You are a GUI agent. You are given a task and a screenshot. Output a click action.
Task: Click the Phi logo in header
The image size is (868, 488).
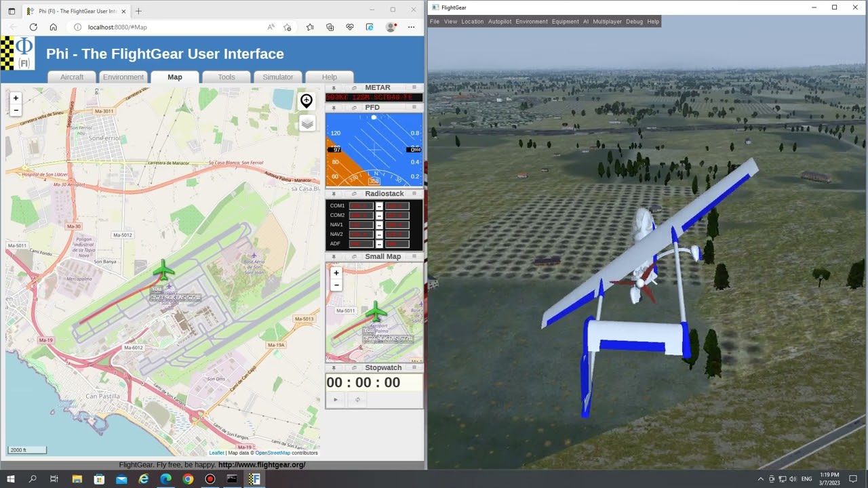click(18, 54)
